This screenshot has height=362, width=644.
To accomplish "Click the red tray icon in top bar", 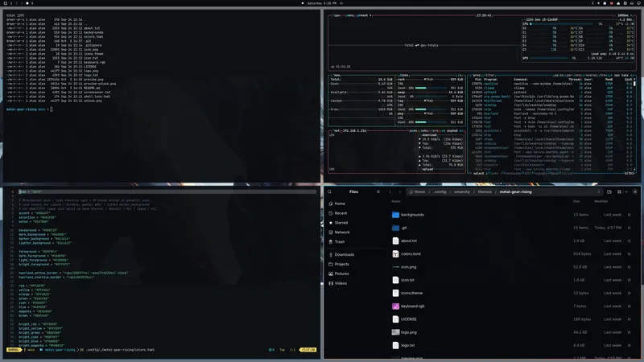I will point(612,3).
